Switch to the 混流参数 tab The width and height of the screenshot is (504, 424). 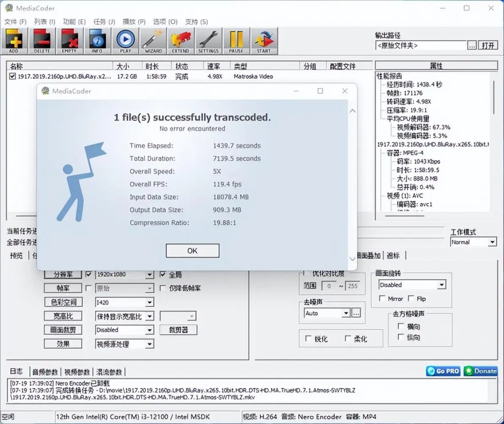[x=109, y=372]
